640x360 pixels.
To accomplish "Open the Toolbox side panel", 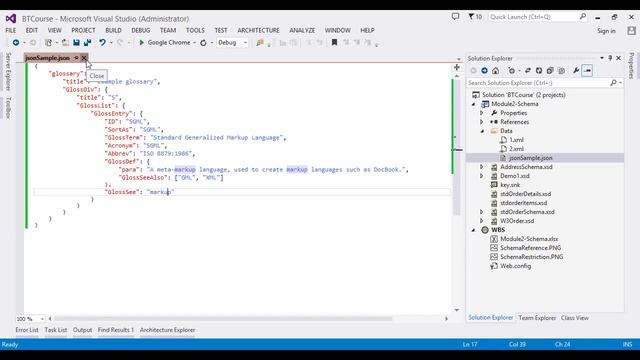I will click(x=8, y=108).
